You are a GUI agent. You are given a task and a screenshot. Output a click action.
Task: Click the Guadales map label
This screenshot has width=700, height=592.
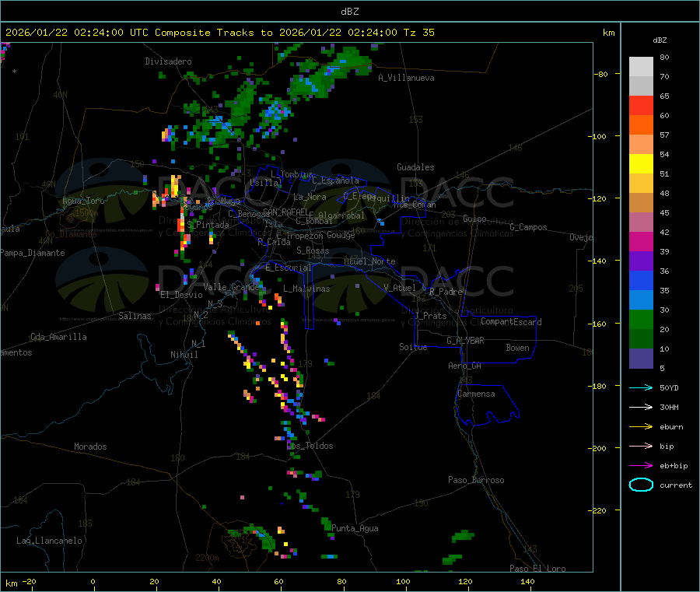click(415, 167)
